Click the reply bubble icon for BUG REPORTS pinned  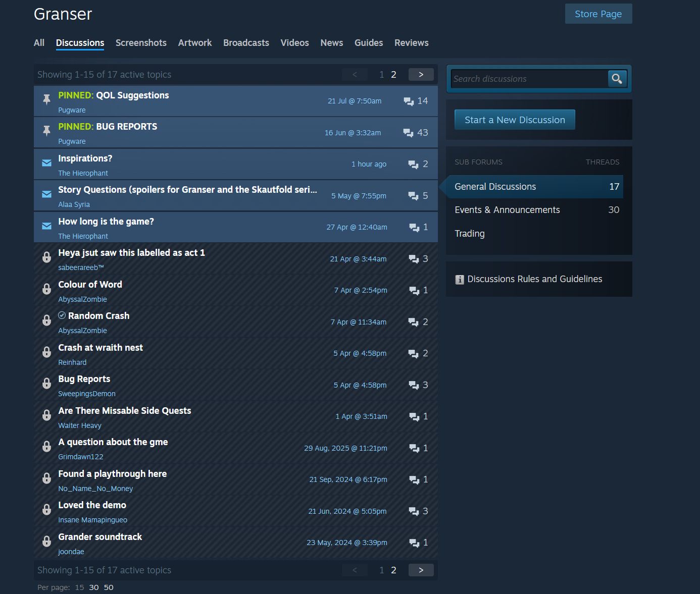click(408, 133)
